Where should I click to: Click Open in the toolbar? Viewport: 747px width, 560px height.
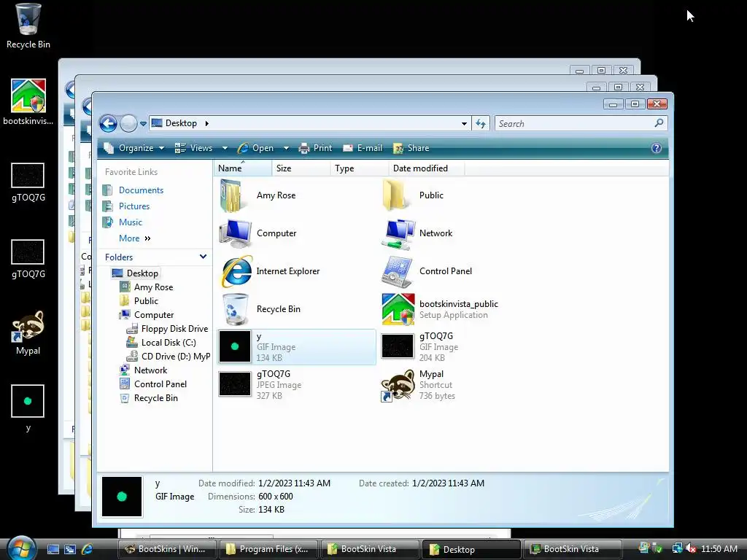(x=256, y=148)
